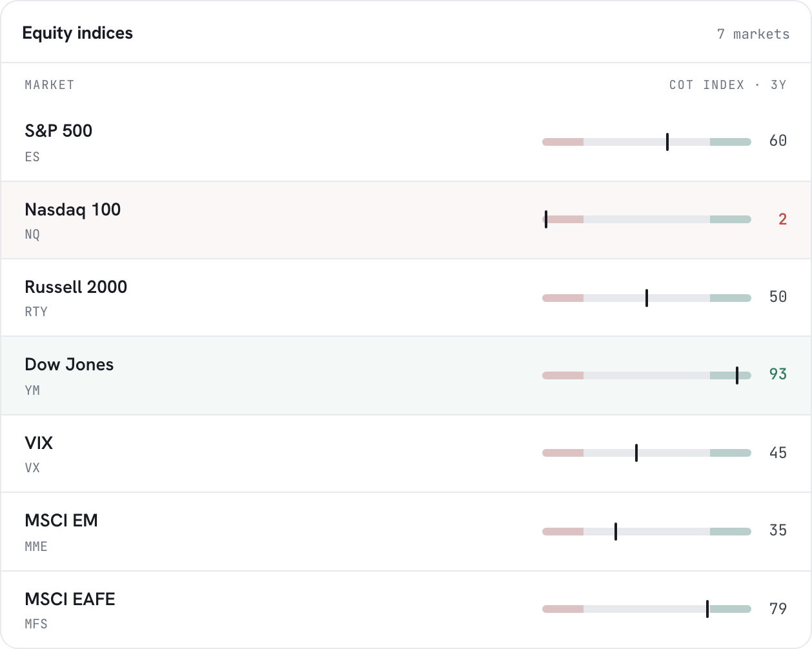The height and width of the screenshot is (649, 812).
Task: Select the Nasdaq 100 market name
Action: pos(73,210)
